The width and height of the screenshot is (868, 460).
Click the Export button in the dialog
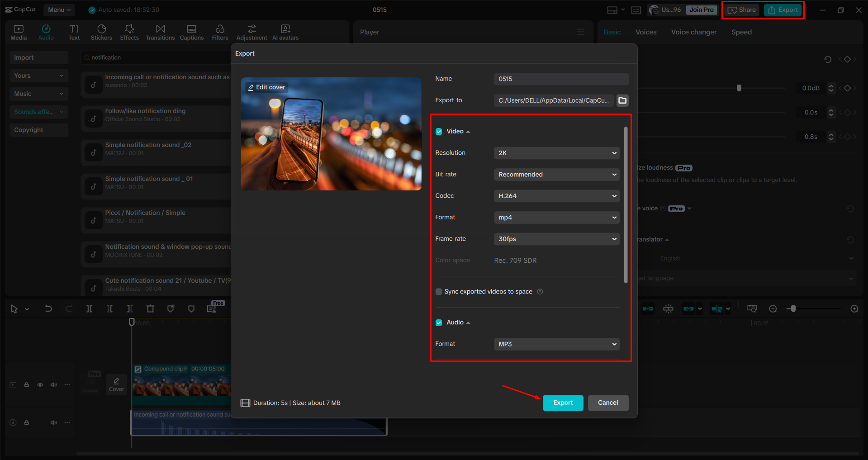point(562,403)
